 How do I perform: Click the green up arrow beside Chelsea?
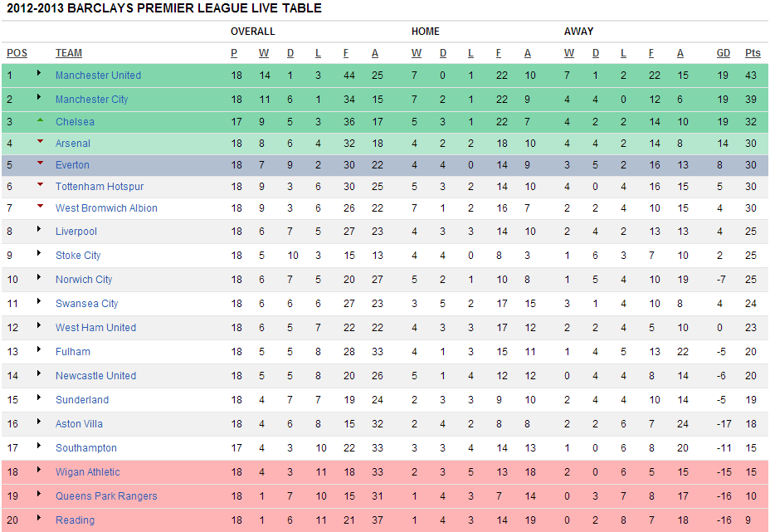40,120
